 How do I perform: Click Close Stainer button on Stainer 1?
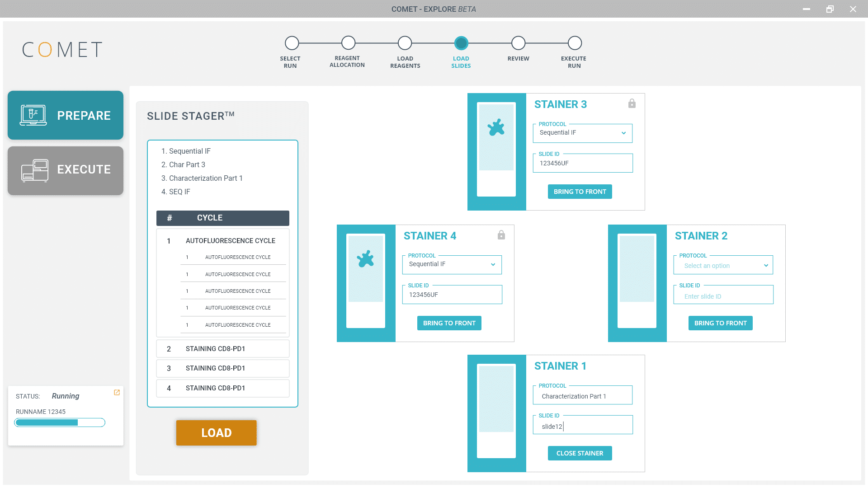(580, 453)
